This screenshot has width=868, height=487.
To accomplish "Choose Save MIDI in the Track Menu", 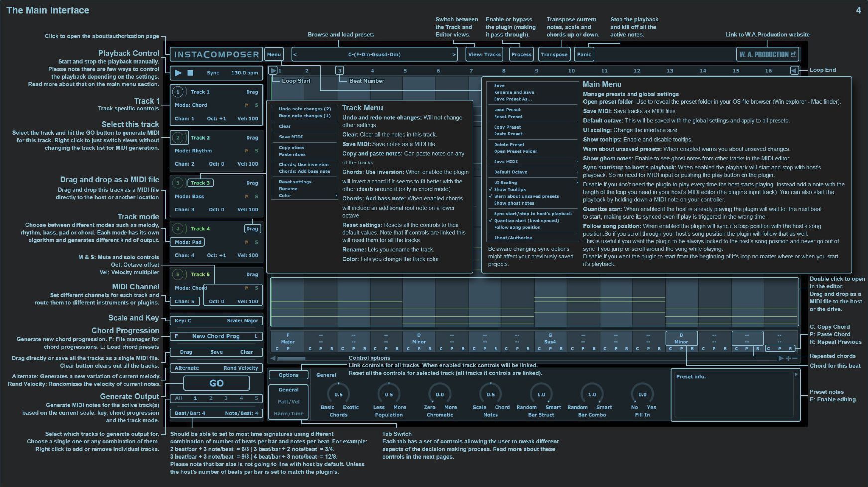I will [291, 137].
